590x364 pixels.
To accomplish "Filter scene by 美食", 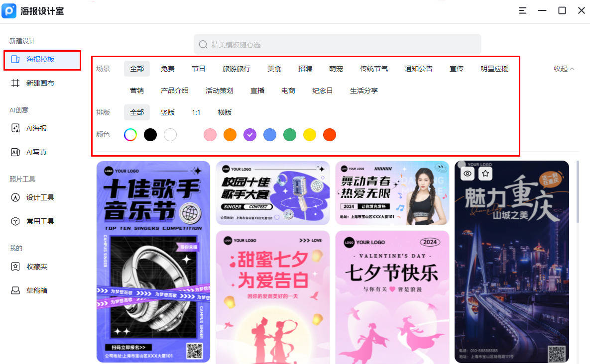I will point(274,69).
